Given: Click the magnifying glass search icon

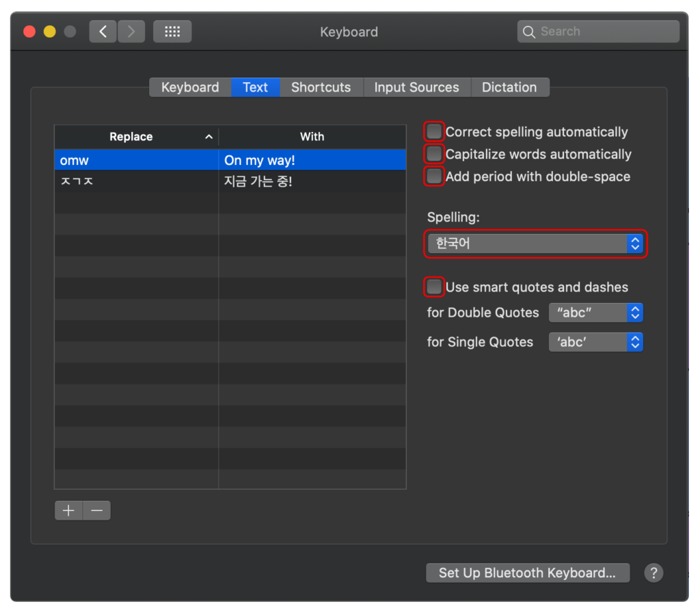Looking at the screenshot, I should [x=528, y=31].
